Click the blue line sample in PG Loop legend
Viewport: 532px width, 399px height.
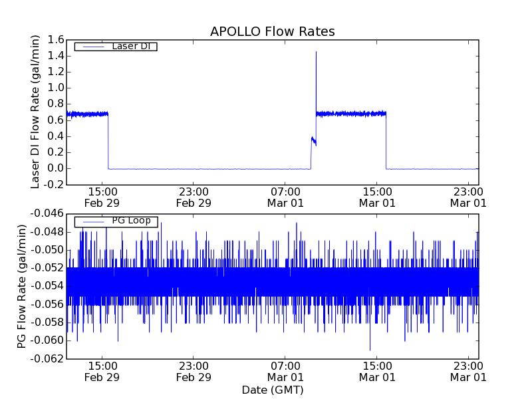pos(94,222)
